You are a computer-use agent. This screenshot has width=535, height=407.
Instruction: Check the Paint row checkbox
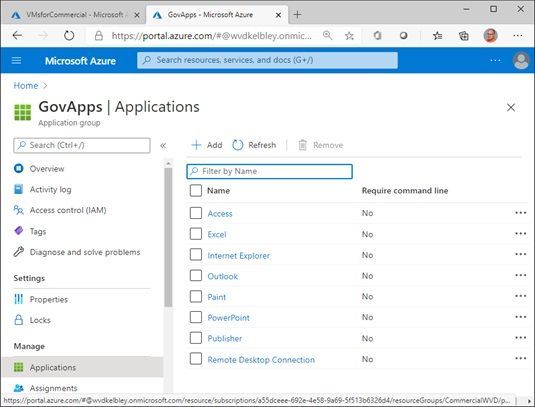pos(196,296)
